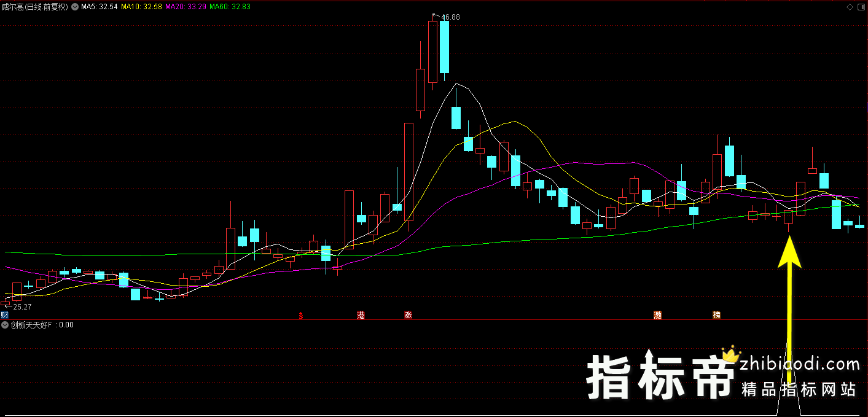Toggle the side panel icon at top-right

tap(861, 7)
